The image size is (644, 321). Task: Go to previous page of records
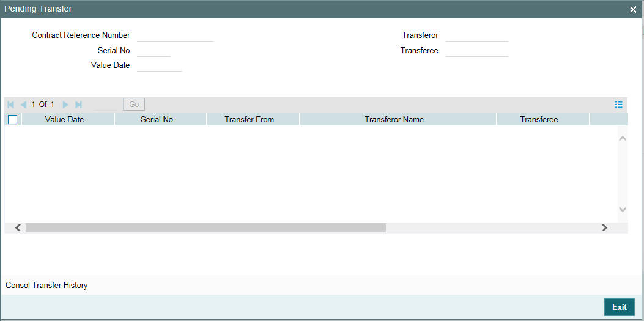coord(23,105)
